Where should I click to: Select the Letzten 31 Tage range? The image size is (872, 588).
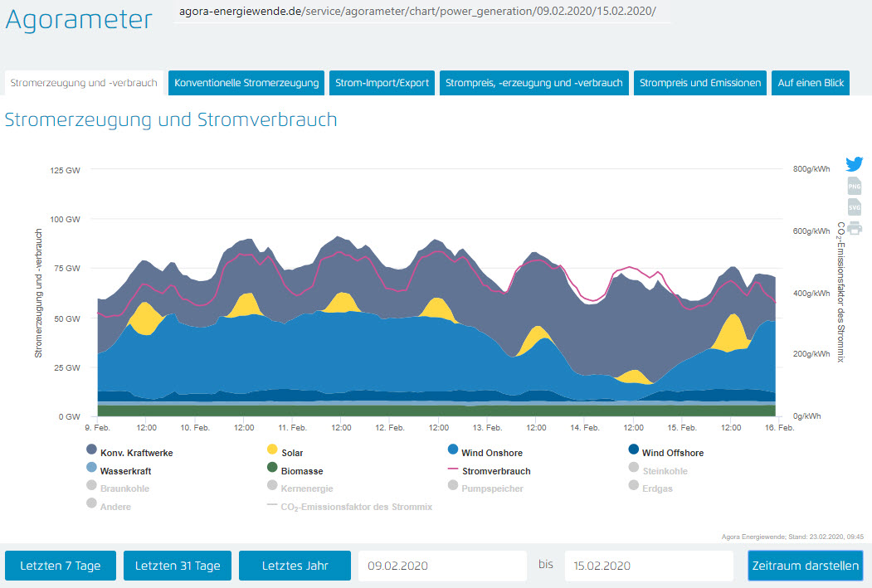coord(178,566)
